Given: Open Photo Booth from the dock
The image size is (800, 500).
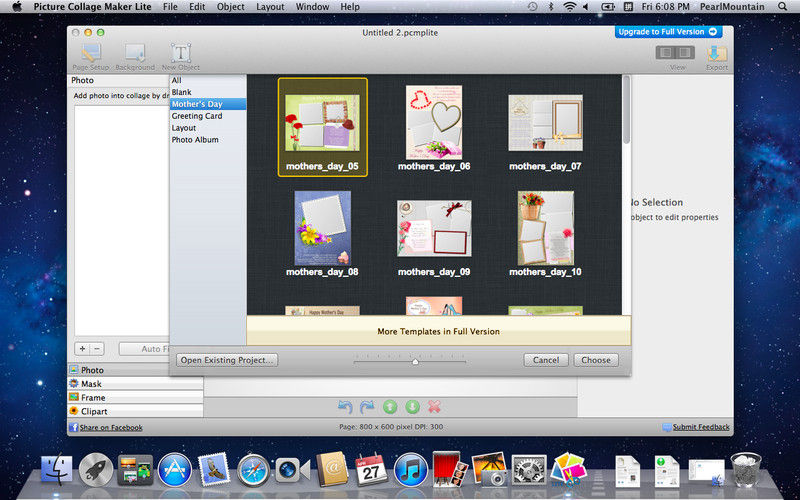Looking at the screenshot, I should (450, 469).
